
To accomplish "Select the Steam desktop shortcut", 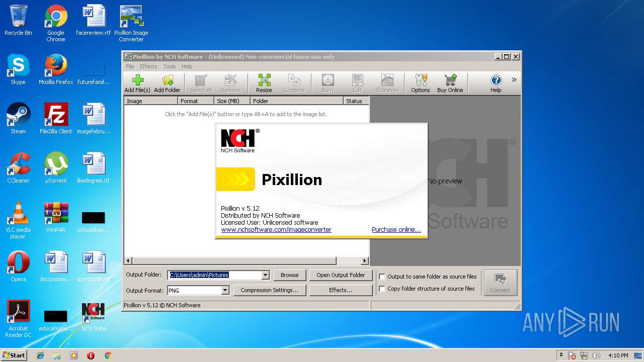I will pos(18,119).
